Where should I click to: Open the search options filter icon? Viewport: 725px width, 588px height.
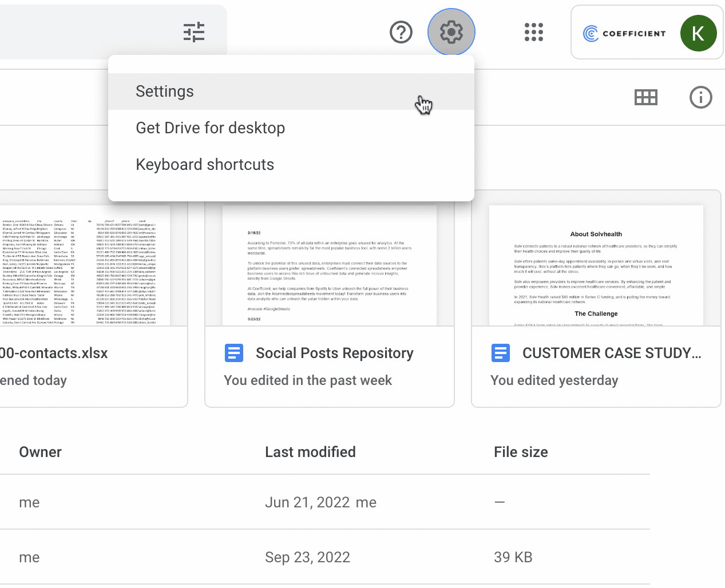194,33
